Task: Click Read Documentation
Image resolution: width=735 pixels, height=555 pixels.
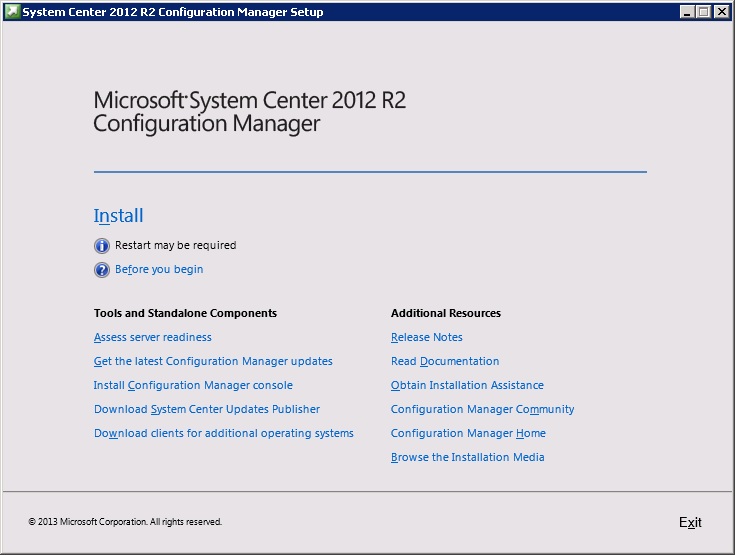Action: [445, 362]
